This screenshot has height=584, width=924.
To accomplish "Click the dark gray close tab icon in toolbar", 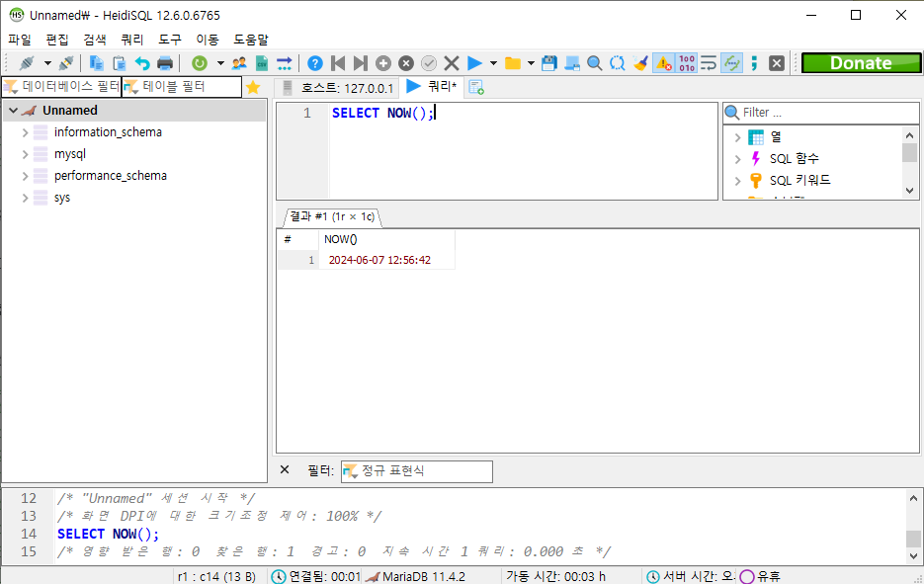I will click(x=777, y=63).
